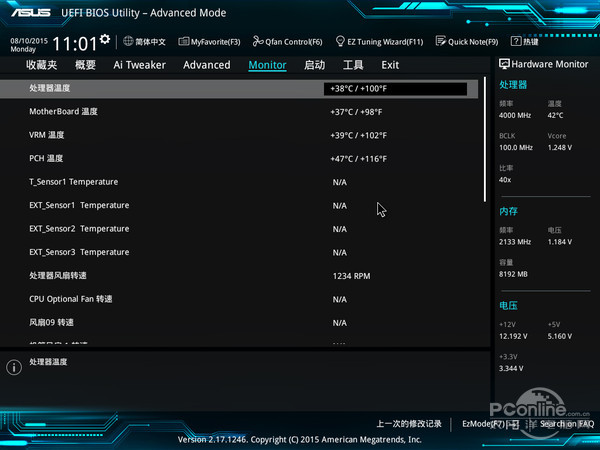Screen dimensions: 600x450
Task: Select 风扇09 转速 row
Action: point(239,323)
